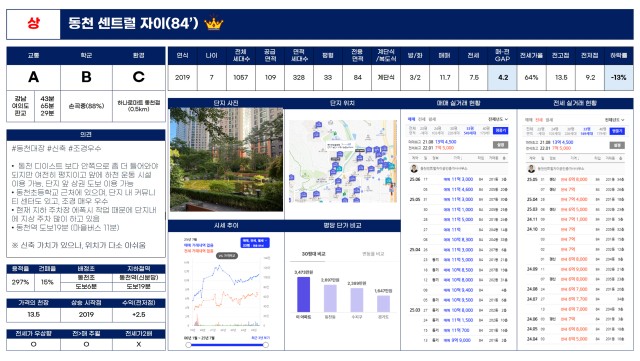Click the 전세 7억 4,000 transaction row
640x361 pixels.
pyautogui.click(x=576, y=199)
